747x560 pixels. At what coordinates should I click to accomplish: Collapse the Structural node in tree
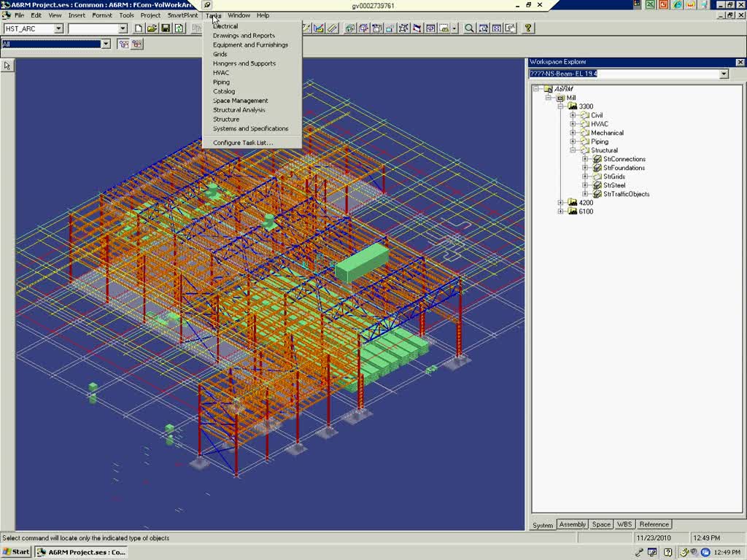(573, 150)
